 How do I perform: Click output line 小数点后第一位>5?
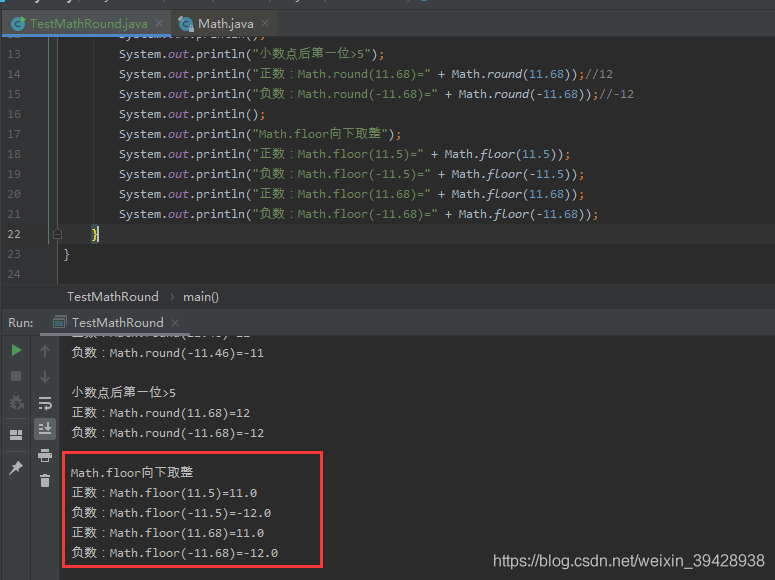124,393
